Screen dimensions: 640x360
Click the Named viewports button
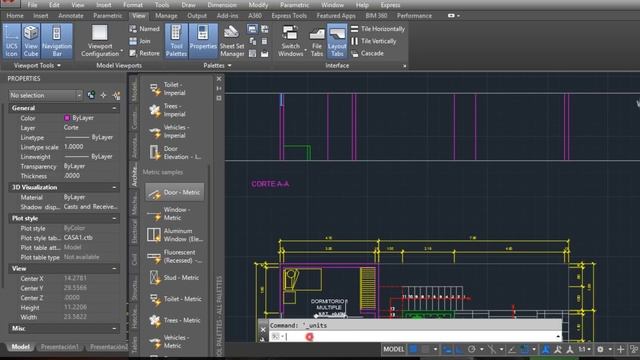(x=144, y=29)
